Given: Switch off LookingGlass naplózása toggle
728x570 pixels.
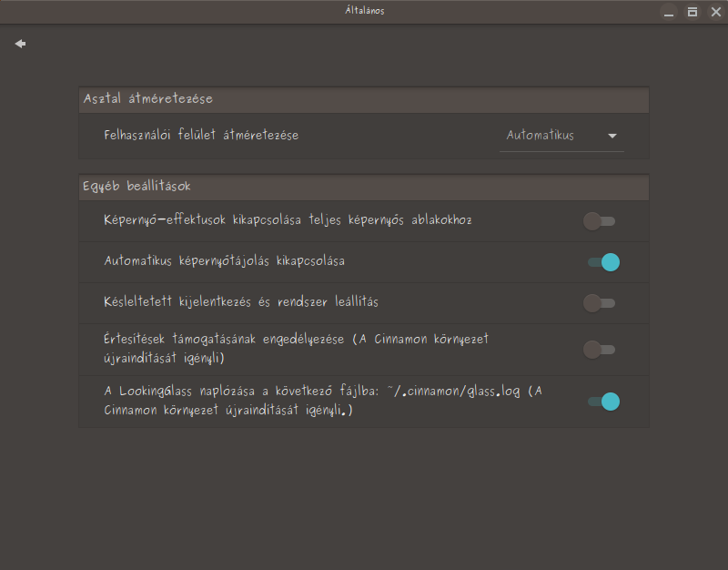Looking at the screenshot, I should pos(603,402).
